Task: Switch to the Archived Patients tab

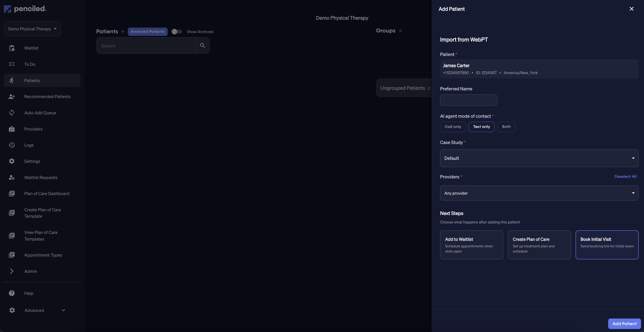Action: (x=148, y=32)
